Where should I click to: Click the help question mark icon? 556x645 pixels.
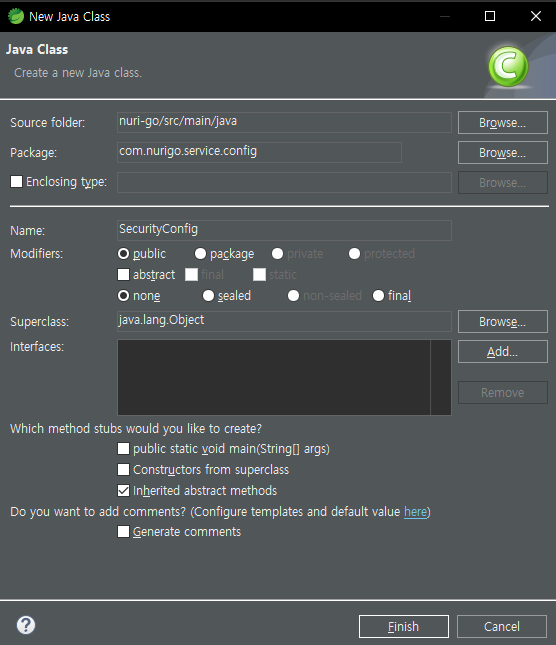tap(26, 625)
